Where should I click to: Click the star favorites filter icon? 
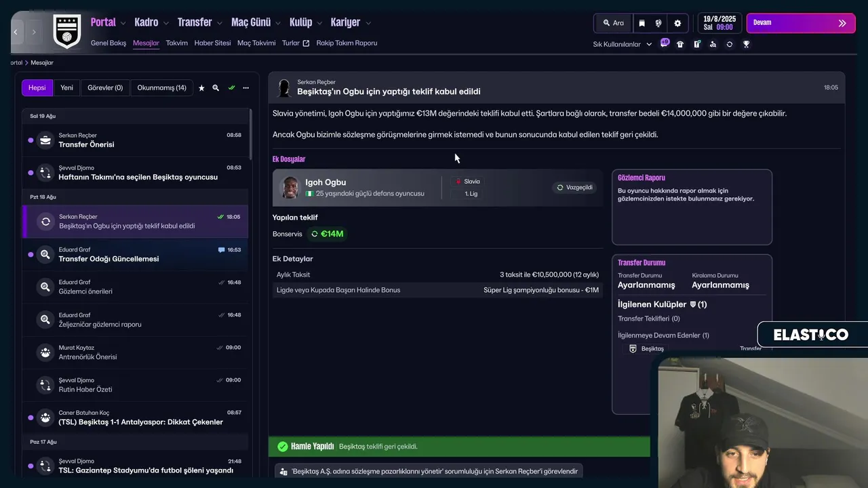[201, 88]
